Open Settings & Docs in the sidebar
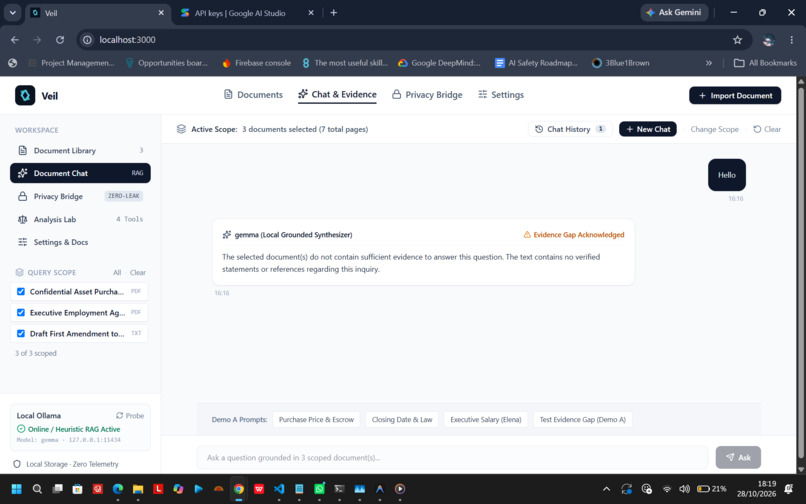The width and height of the screenshot is (806, 504). coord(80,242)
